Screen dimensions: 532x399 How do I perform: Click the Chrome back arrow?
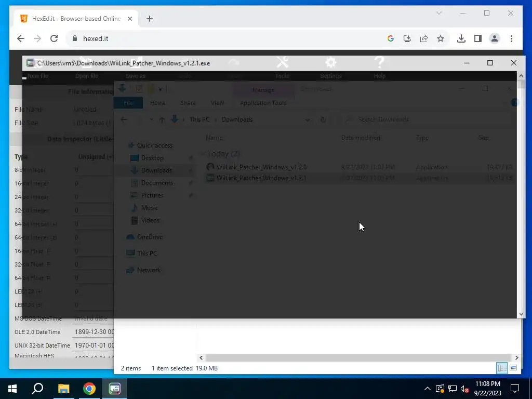[21, 38]
